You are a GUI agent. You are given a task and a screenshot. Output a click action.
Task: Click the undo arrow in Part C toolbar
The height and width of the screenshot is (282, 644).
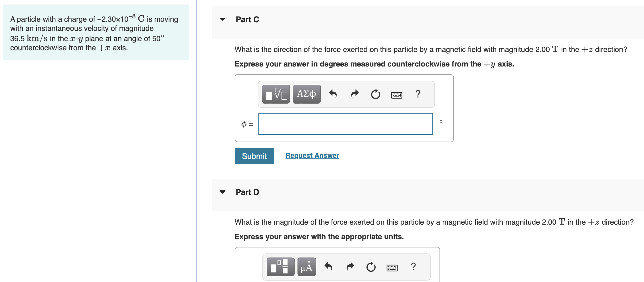click(333, 94)
